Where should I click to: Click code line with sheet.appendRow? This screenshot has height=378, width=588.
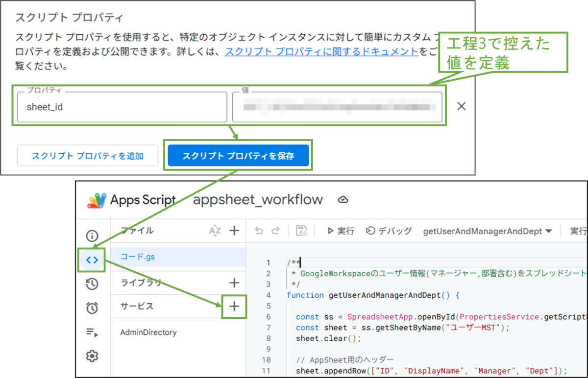431,371
